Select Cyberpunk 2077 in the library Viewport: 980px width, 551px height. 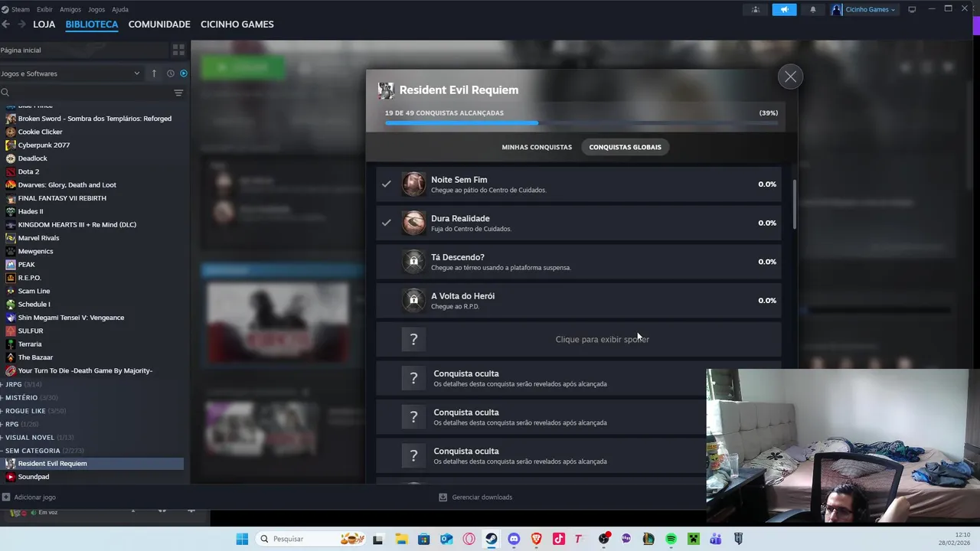point(44,145)
